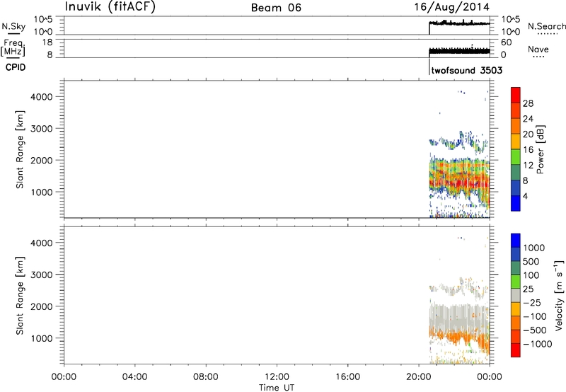Screen dimensions: 566x392
Task: Click the 'Beam 06' label
Action: coord(276,8)
